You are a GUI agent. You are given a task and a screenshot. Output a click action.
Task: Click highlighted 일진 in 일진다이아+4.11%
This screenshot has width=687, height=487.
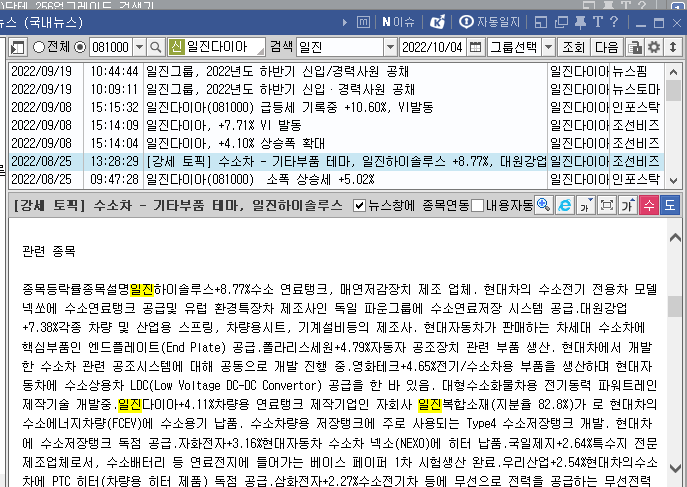click(130, 404)
